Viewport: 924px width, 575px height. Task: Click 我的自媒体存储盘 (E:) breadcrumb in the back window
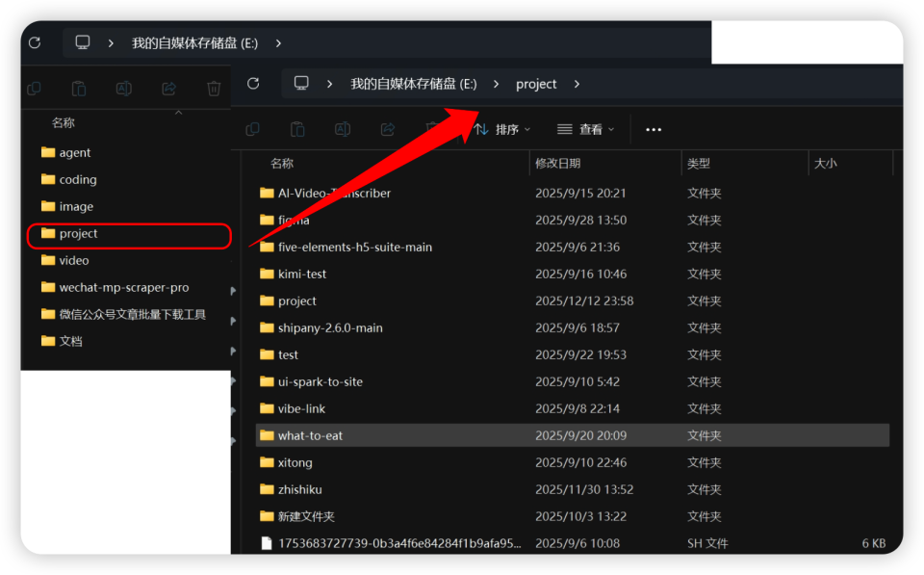click(195, 43)
